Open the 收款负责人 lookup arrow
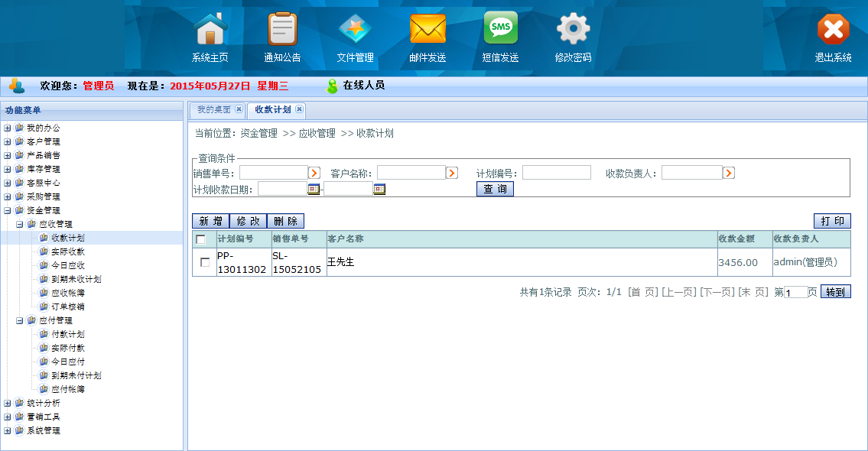Viewport: 868px width, 451px height. tap(728, 173)
